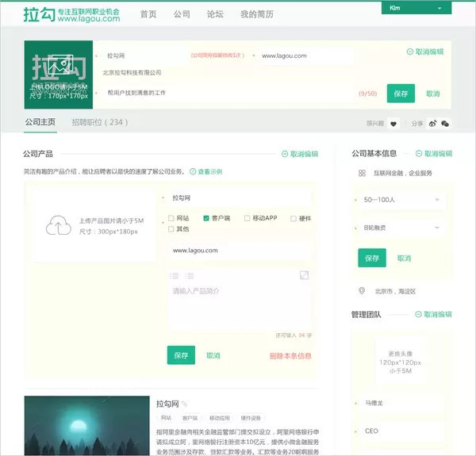Save the company basic info
Screen dimensions: 476x456
[372, 258]
